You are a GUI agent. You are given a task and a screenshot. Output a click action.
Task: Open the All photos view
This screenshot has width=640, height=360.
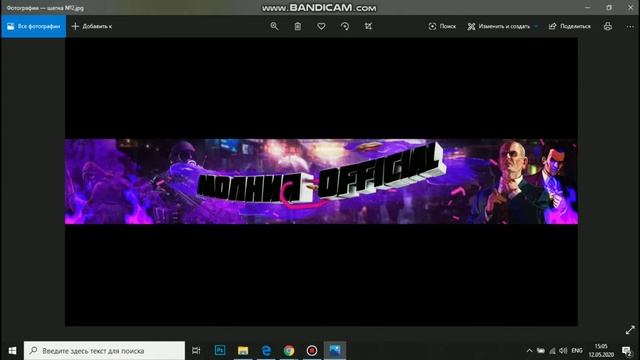tap(33, 26)
